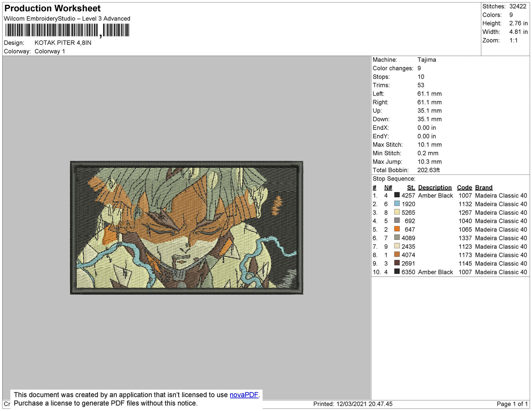Click the dark brown 1145 thread swatch
The height and width of the screenshot is (411, 532).
[397, 263]
